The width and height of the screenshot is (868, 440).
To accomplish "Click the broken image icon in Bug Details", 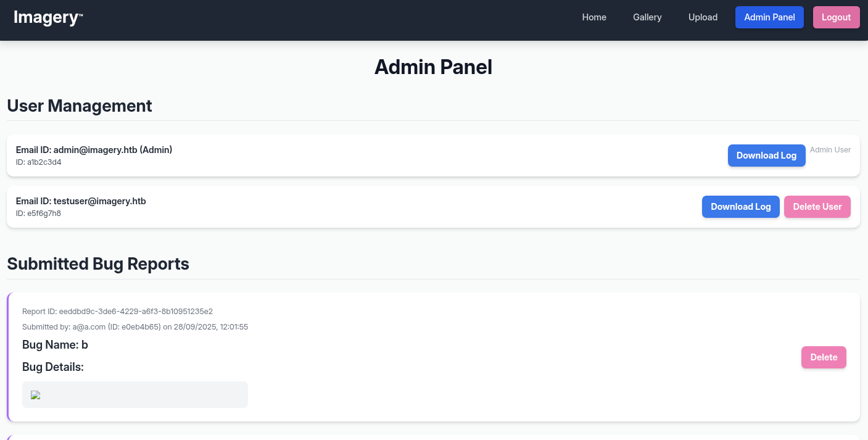I will pos(36,395).
